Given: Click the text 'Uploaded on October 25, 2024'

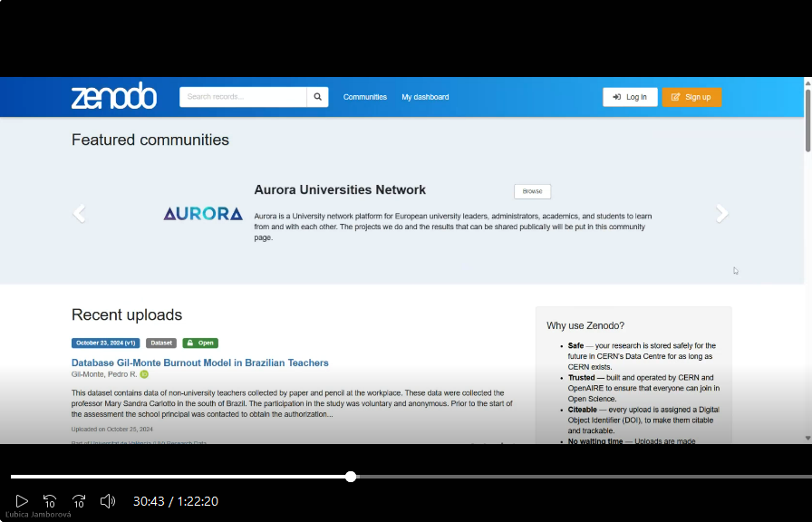Looking at the screenshot, I should pyautogui.click(x=111, y=430).
